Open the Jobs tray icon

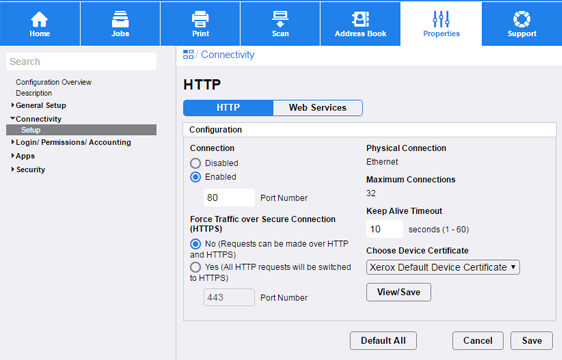(x=120, y=19)
